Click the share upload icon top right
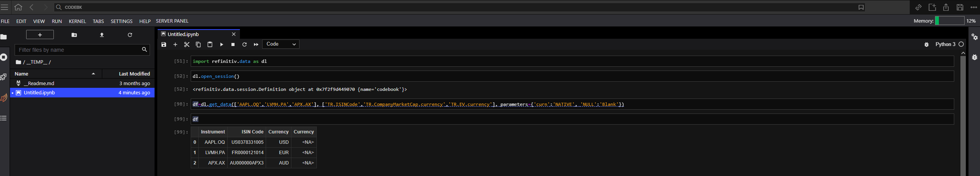 946,7
